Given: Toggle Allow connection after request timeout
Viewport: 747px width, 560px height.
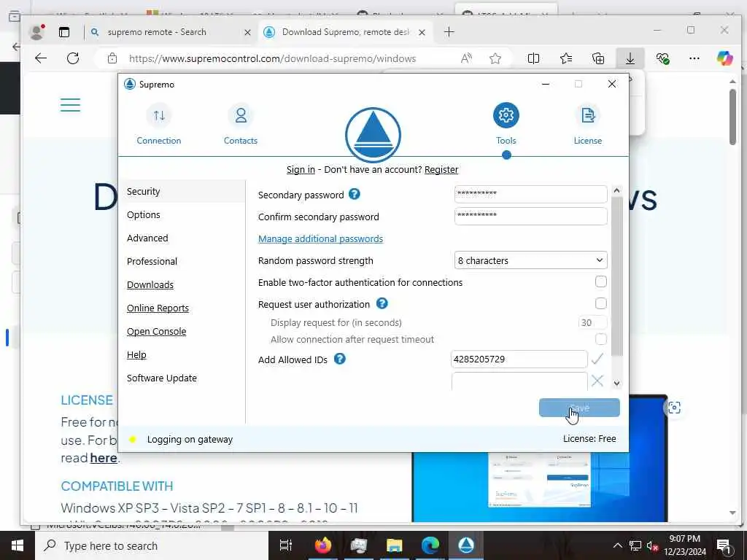Looking at the screenshot, I should click(601, 339).
